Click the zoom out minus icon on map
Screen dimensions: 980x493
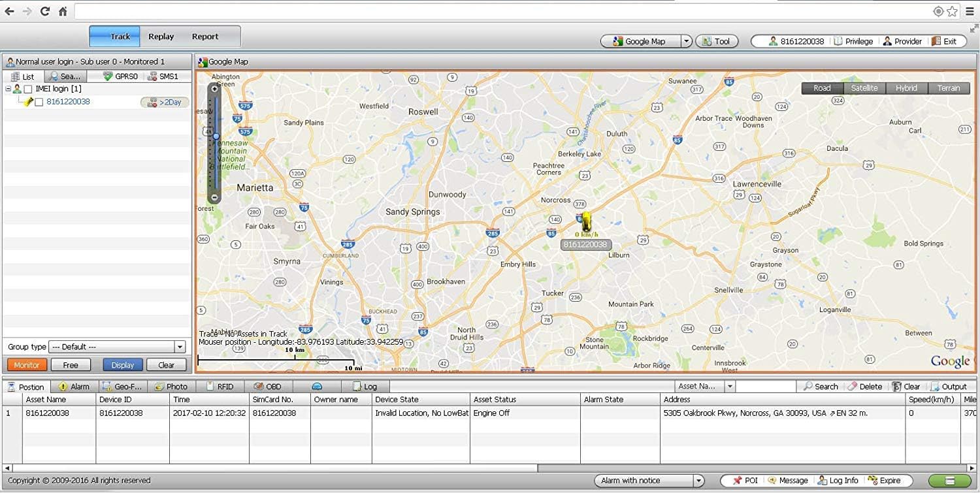coord(214,197)
